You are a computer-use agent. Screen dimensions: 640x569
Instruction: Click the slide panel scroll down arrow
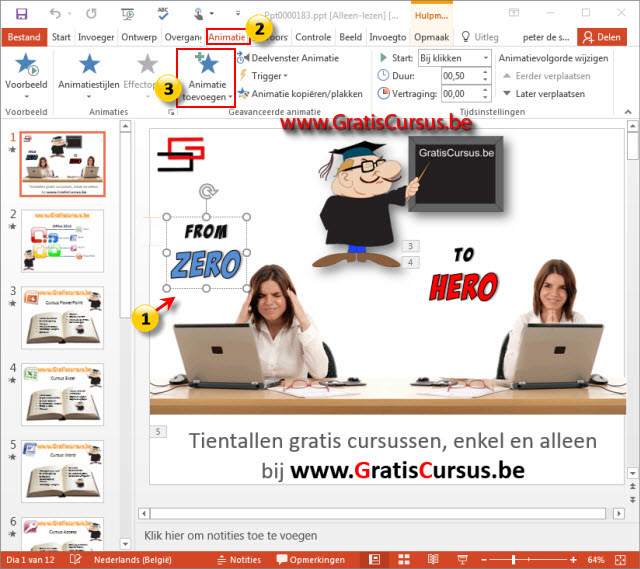(x=125, y=544)
